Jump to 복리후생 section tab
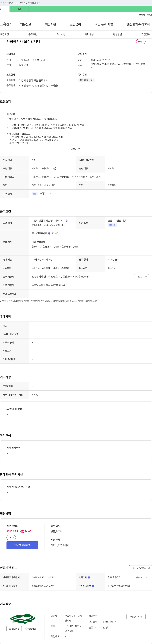The height and width of the screenshot is (644, 152). tap(89, 34)
